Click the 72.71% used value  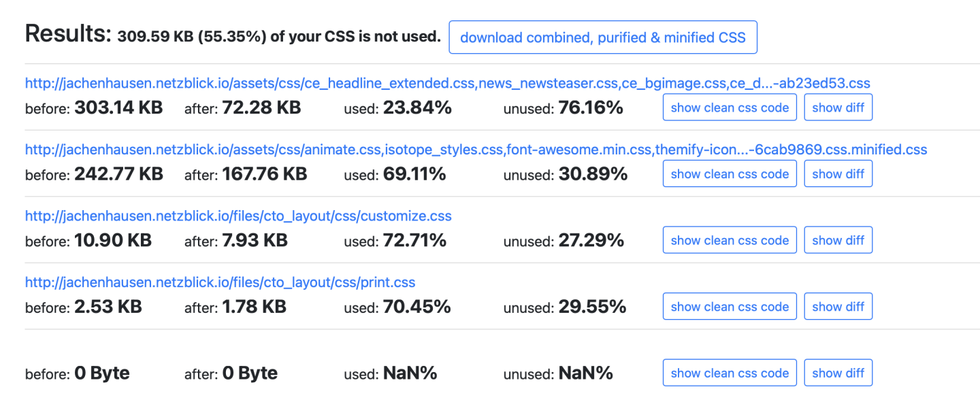point(414,240)
